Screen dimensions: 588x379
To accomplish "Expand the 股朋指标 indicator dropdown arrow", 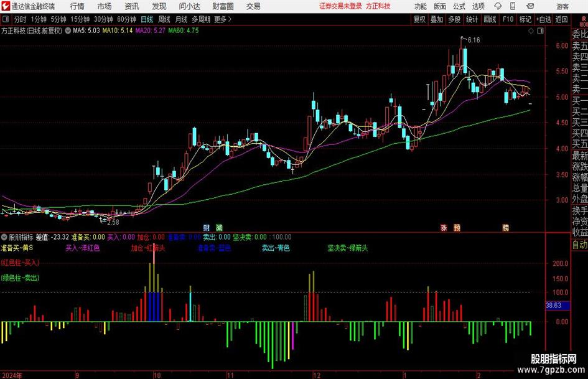I will [4, 236].
